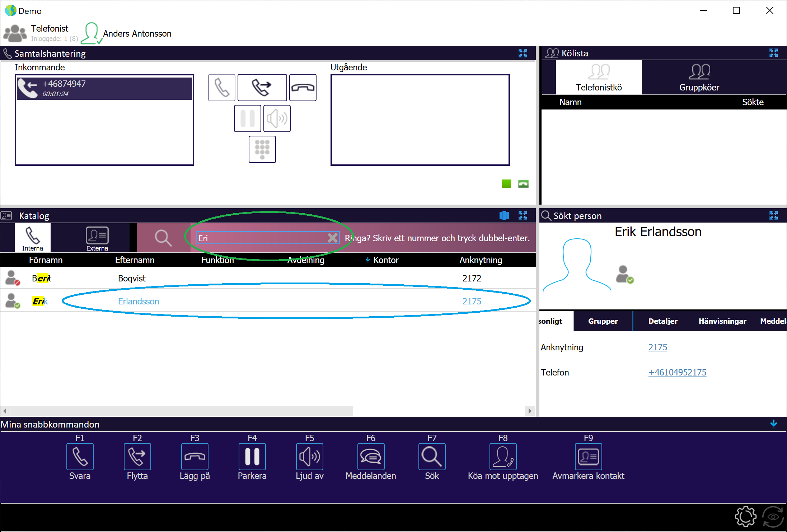787x532 pixels.
Task: Click F4 Parkera quick command
Action: 252,456
